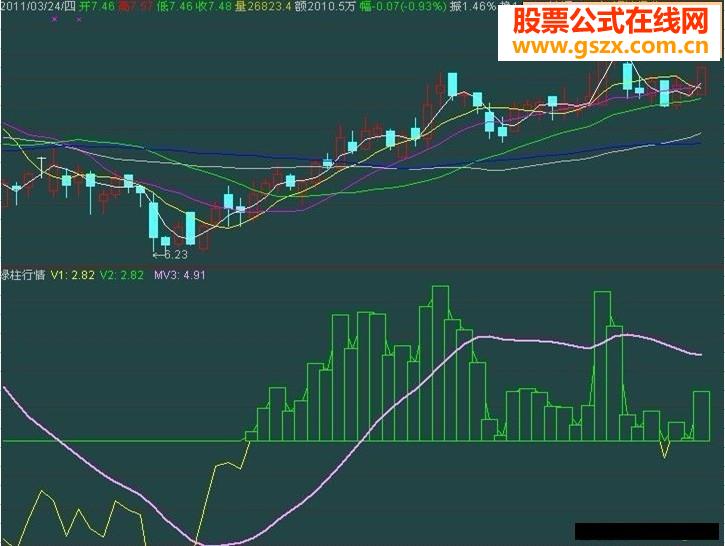Click the tallest green bar in indicator panel

440,363
